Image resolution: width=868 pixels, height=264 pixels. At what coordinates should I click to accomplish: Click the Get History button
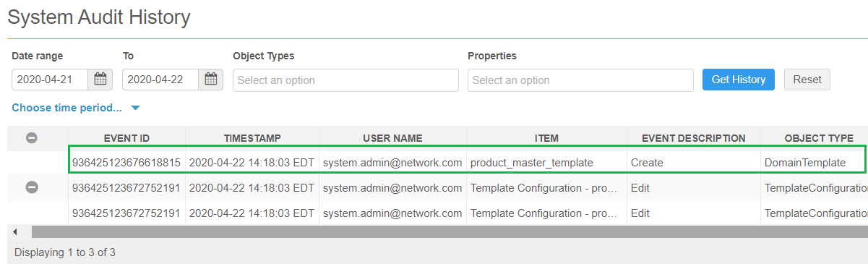739,80
